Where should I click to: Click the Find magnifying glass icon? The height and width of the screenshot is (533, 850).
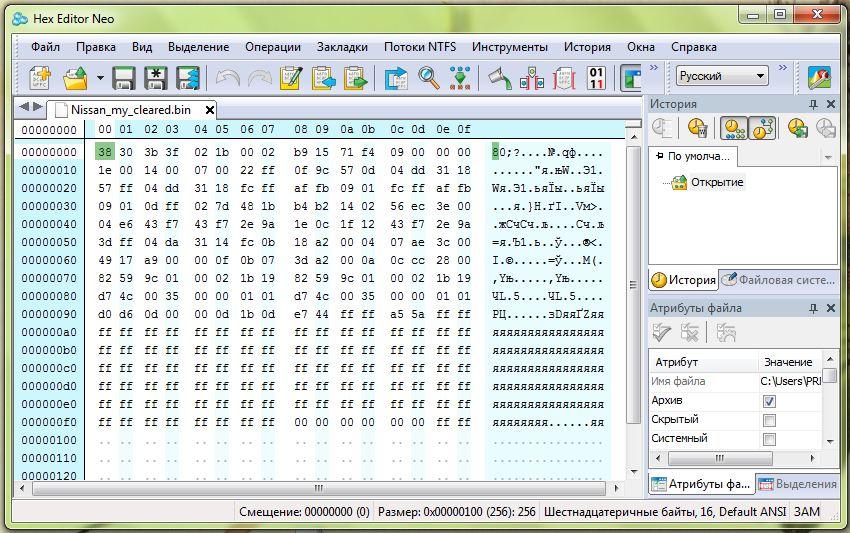point(429,78)
